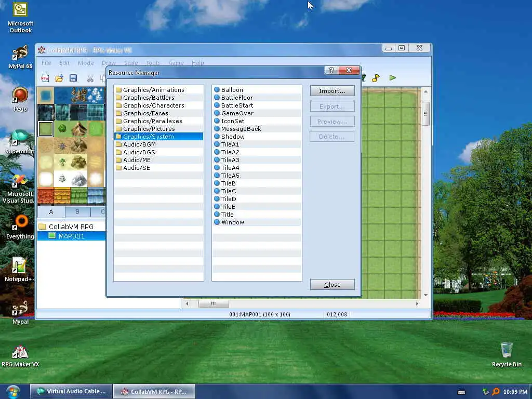
Task: Switch to Virtual Audio Cable taskbar button
Action: point(71,392)
